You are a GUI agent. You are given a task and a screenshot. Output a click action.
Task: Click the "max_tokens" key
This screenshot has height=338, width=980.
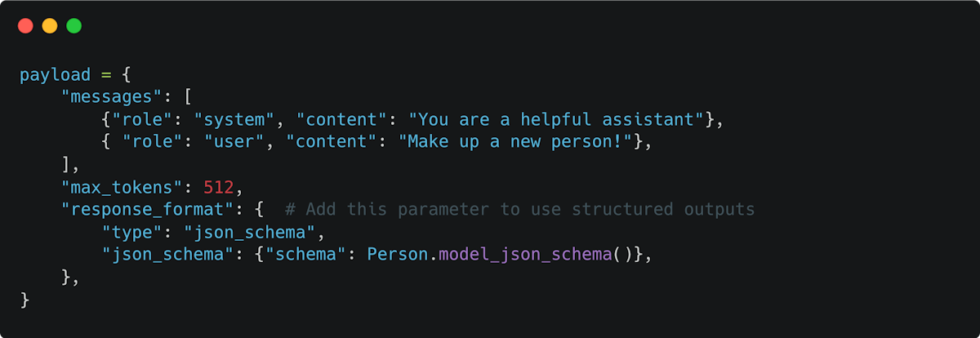[x=127, y=187]
